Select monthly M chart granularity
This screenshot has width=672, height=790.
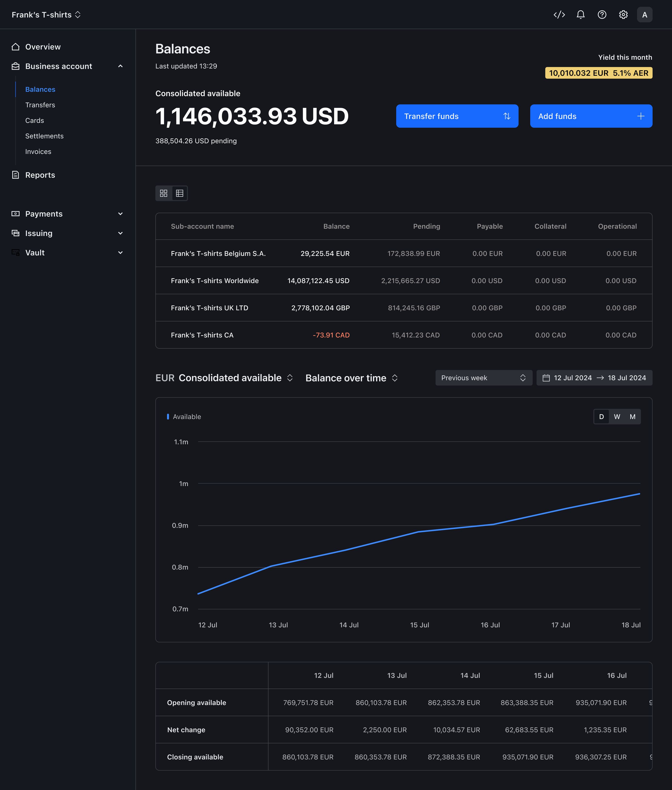pos(632,417)
